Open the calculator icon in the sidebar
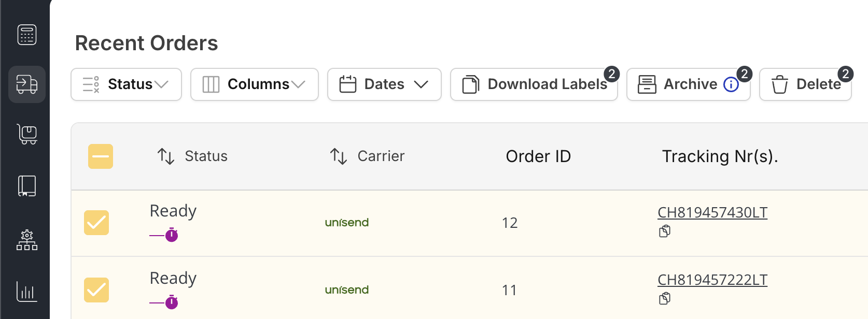This screenshot has height=319, width=868. click(x=27, y=35)
